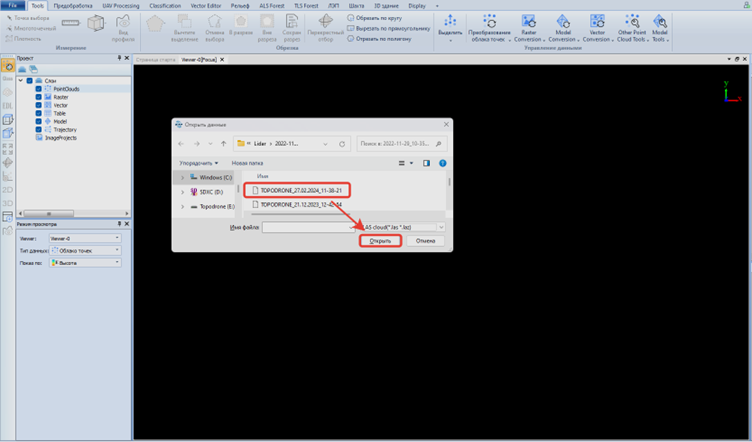Screen dimensions: 752x442
Task: Click the EDL icon in the left sidebar
Action: click(8, 105)
